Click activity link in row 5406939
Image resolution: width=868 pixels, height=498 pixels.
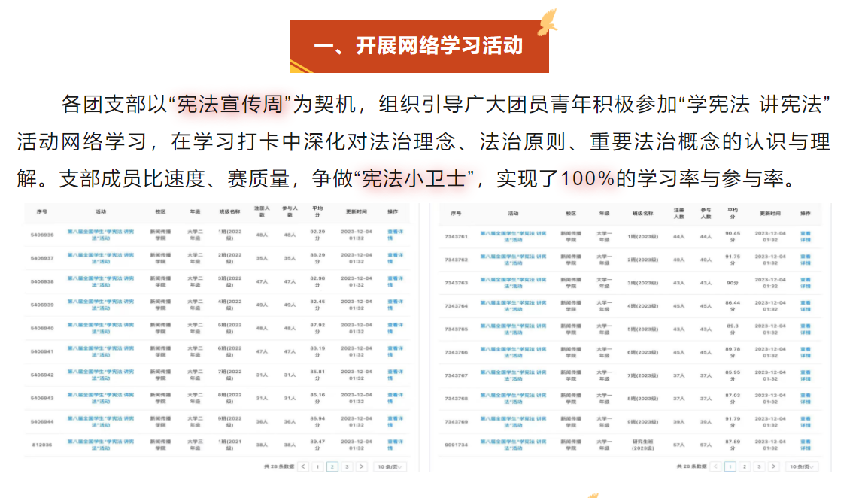(x=101, y=305)
